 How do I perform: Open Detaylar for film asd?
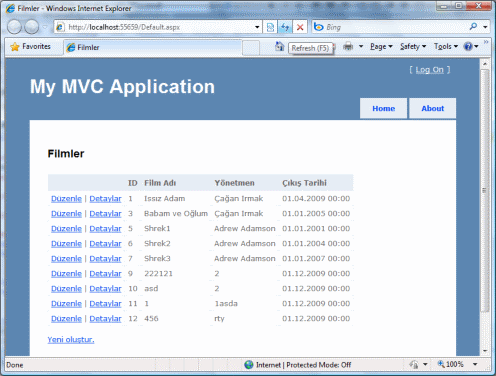[x=105, y=289]
